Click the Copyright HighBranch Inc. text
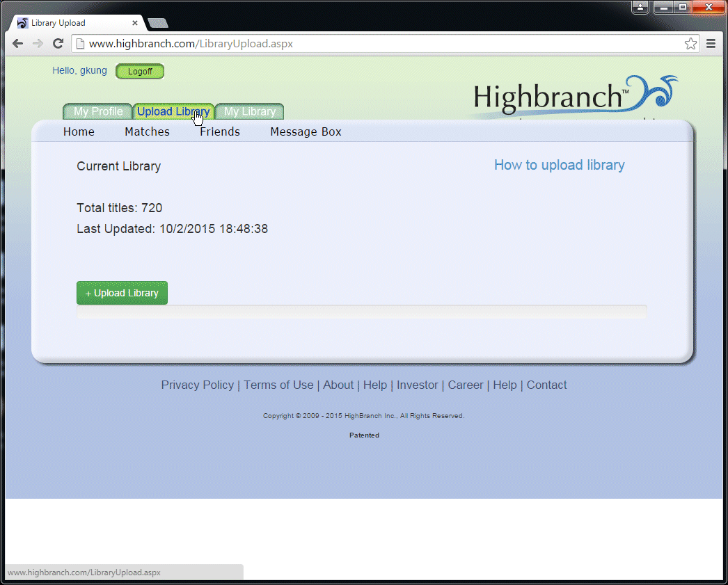Viewport: 728px width, 585px height. click(x=363, y=416)
